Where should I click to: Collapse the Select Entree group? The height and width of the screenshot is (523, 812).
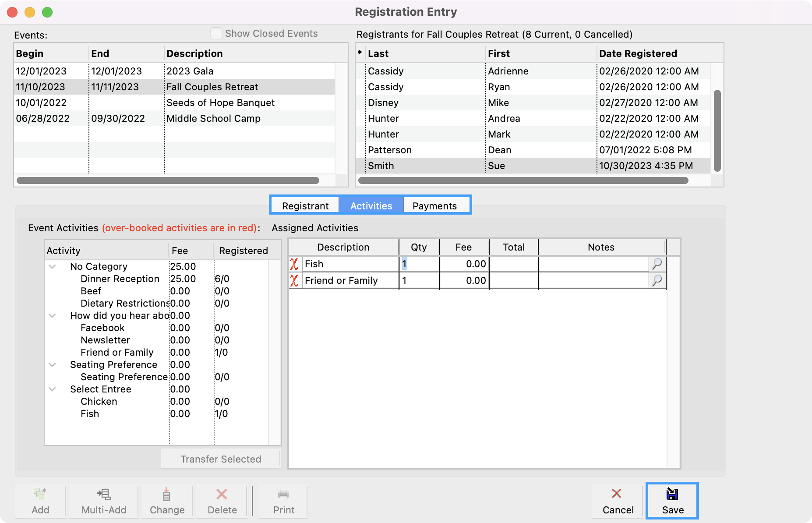point(53,389)
